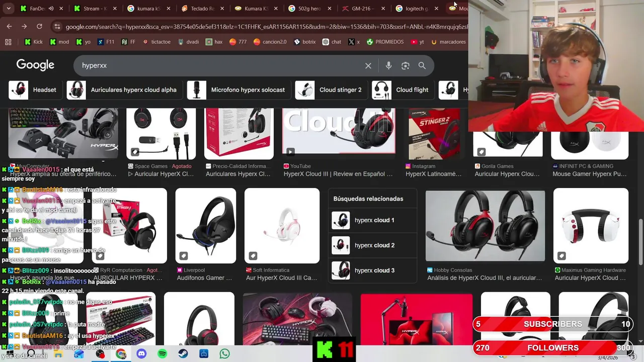The height and width of the screenshot is (362, 644).
Task: Open Spotify from the taskbar
Action: point(162,354)
